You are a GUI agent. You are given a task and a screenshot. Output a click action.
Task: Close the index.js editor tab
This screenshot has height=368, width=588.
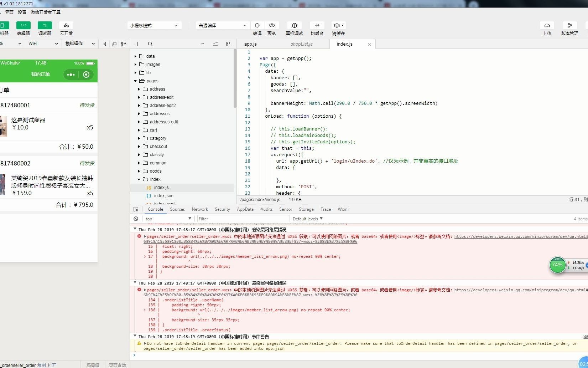(x=369, y=44)
